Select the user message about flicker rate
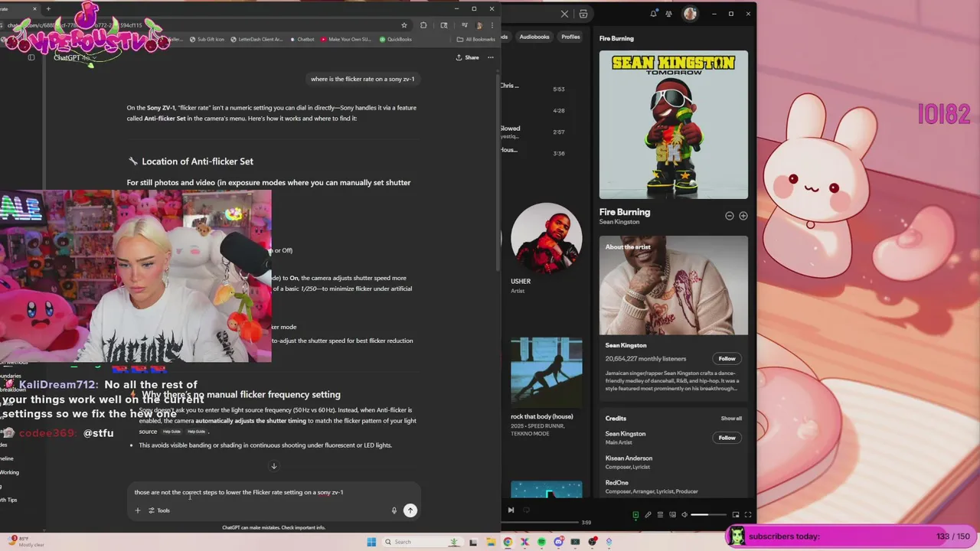The height and width of the screenshot is (551, 980). point(362,79)
